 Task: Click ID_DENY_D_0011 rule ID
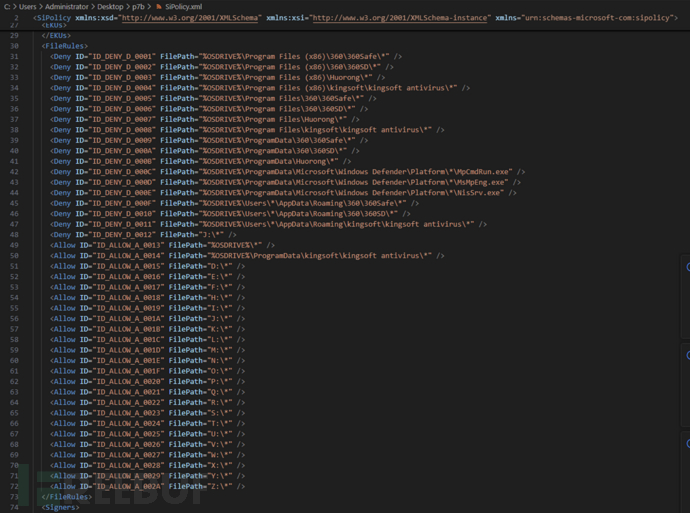[122, 224]
